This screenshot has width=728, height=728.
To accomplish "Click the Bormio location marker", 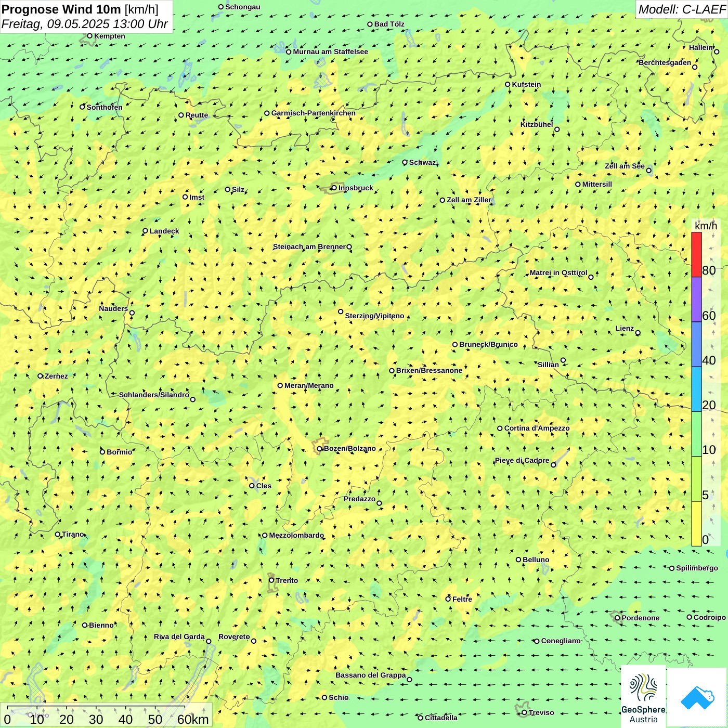I will coord(102,452).
